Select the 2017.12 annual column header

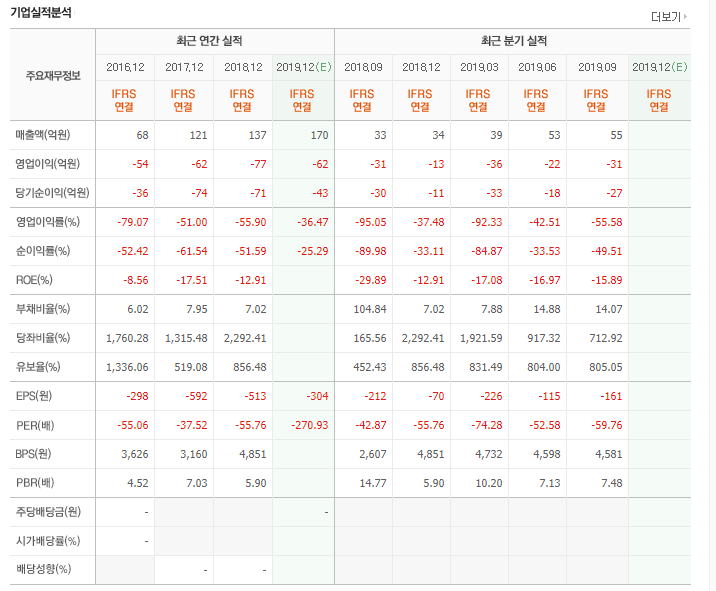tap(184, 67)
